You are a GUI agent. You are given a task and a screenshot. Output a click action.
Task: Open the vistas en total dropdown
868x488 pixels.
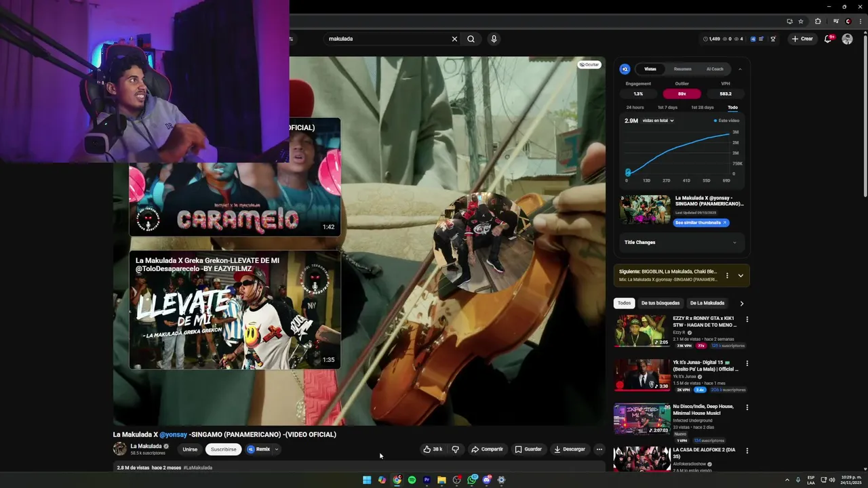point(658,121)
